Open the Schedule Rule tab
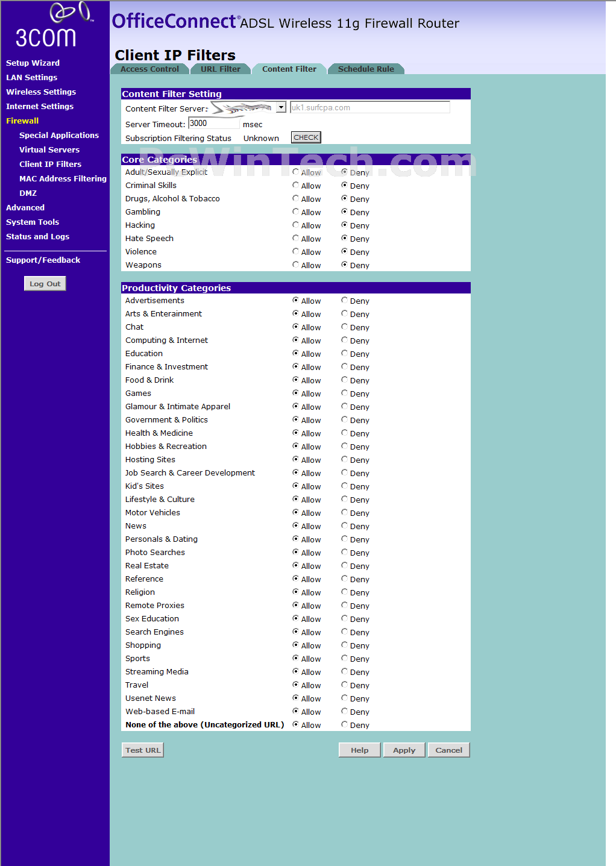Viewport: 616px width, 866px height. coord(366,69)
